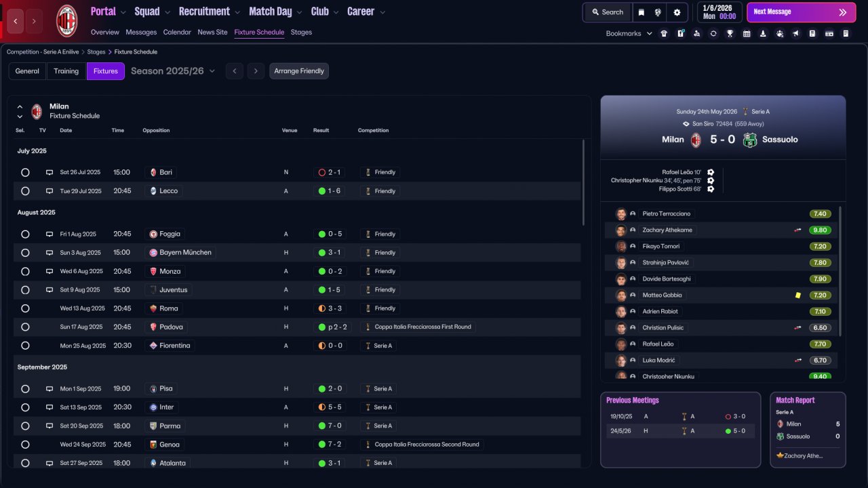Image resolution: width=868 pixels, height=488 pixels.
Task: Click Zachary Athekame's 9.80 rating badge
Action: pos(820,230)
